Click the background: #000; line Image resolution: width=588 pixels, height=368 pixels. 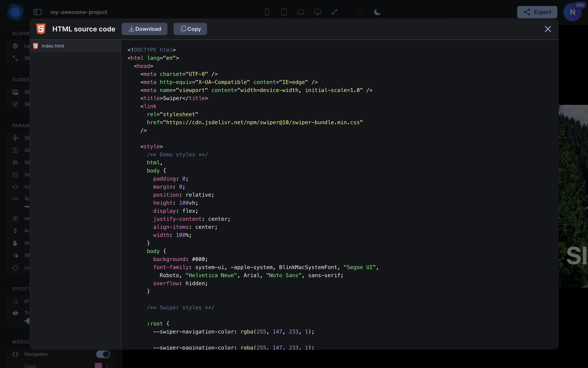pyautogui.click(x=180, y=260)
